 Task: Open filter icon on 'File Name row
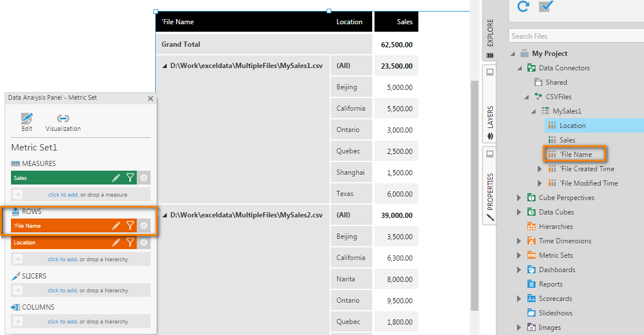click(x=130, y=226)
